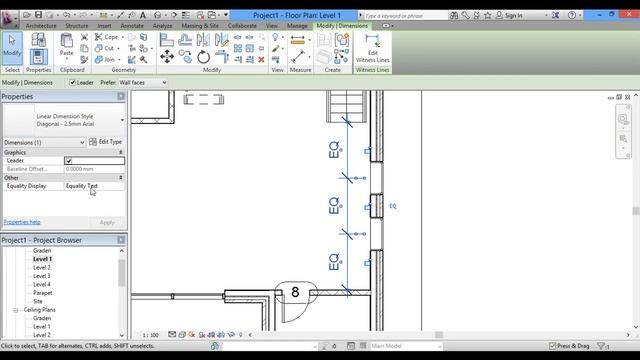Viewport: 640px width, 360px height.
Task: Click the Apply button in Properties
Action: click(x=107, y=222)
